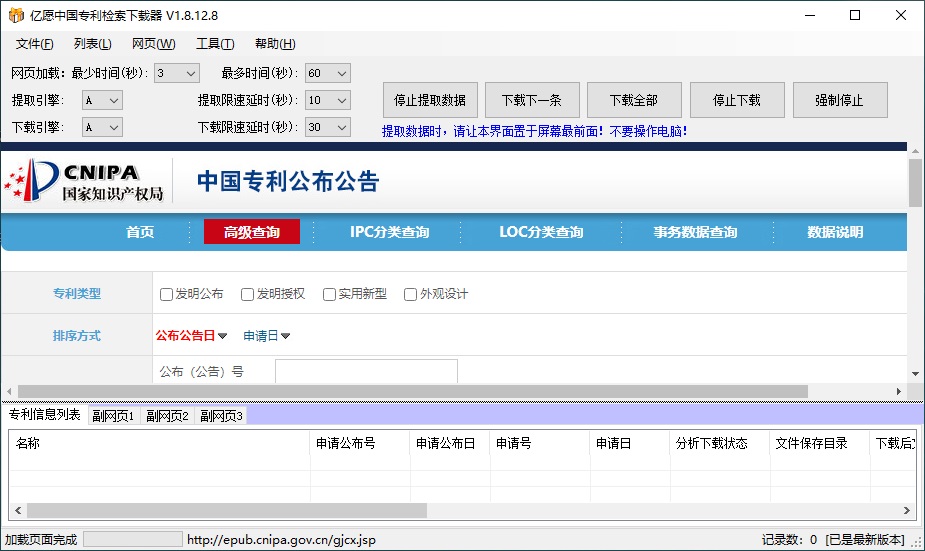Open the 帮助(H) menu
The height and width of the screenshot is (551, 925).
pos(275,44)
